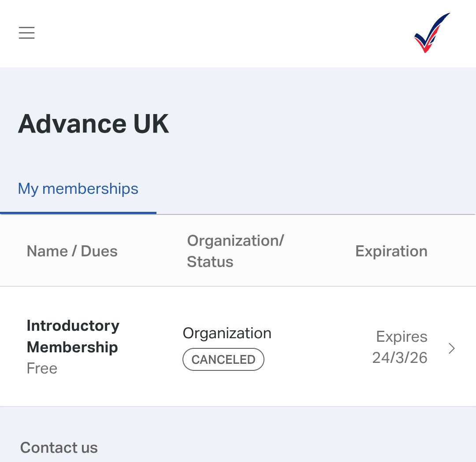Click the bold Membership word in row
476x462 pixels.
point(72,347)
